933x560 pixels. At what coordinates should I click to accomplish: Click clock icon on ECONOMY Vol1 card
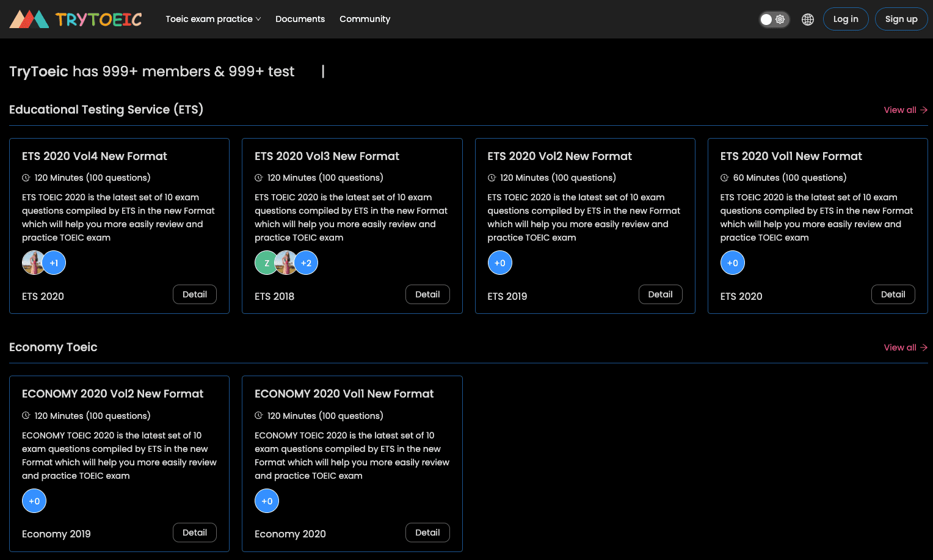[x=259, y=415]
